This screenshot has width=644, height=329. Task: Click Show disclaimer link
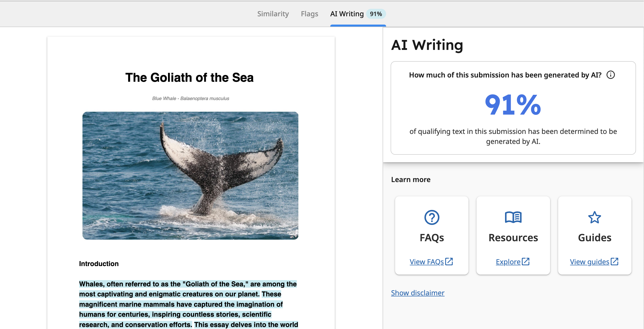pos(418,293)
